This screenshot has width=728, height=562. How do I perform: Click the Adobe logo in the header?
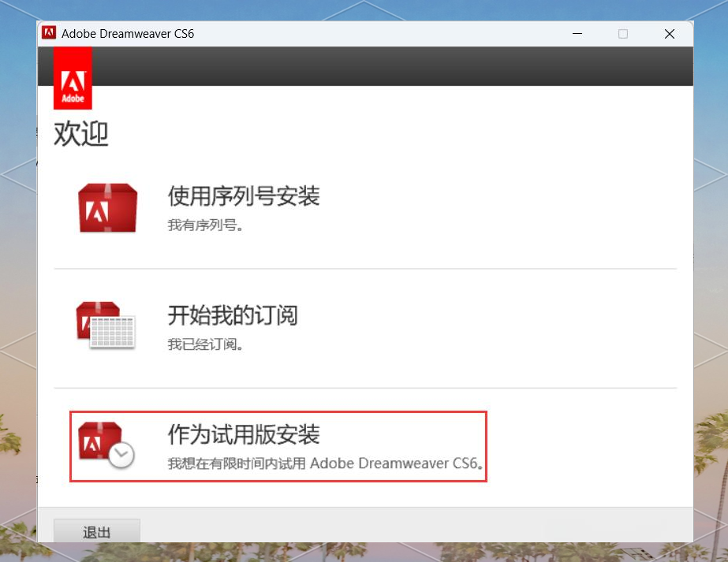pyautogui.click(x=73, y=78)
